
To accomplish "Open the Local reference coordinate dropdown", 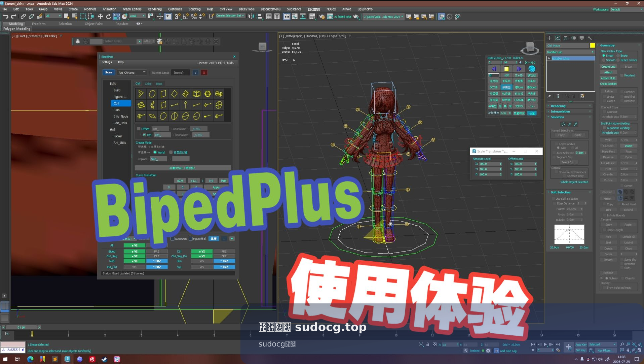I will (137, 16).
